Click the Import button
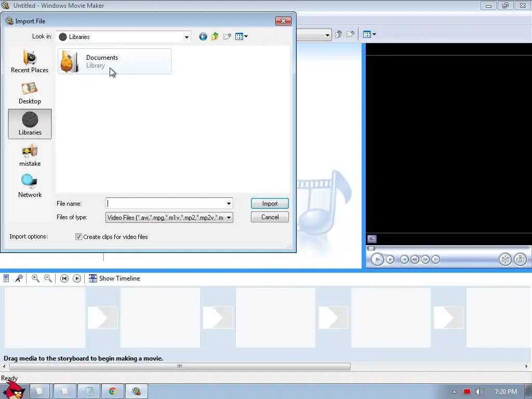Image resolution: width=532 pixels, height=399 pixels. pos(270,204)
